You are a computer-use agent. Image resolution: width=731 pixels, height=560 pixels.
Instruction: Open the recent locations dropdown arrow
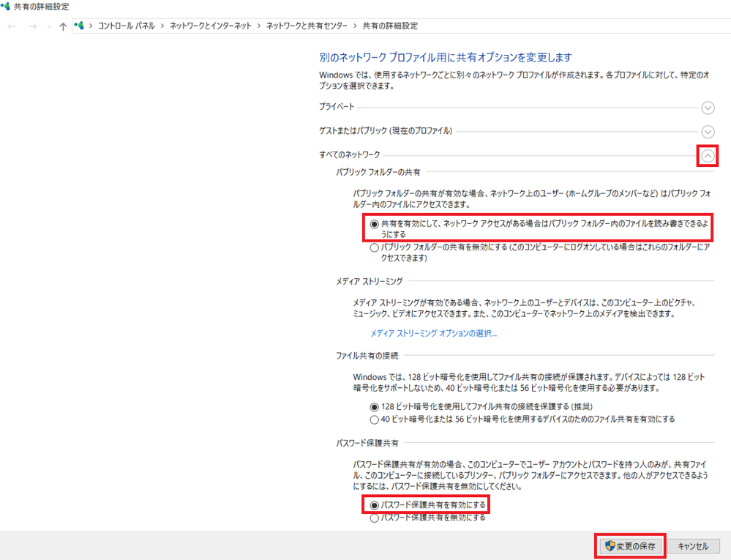click(x=49, y=26)
